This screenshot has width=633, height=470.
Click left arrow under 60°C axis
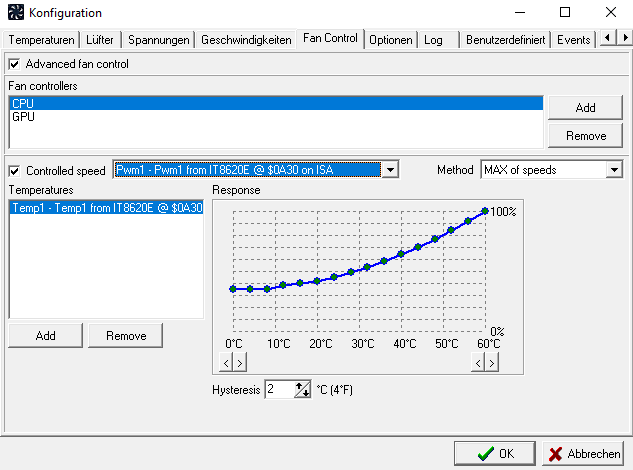tap(478, 363)
